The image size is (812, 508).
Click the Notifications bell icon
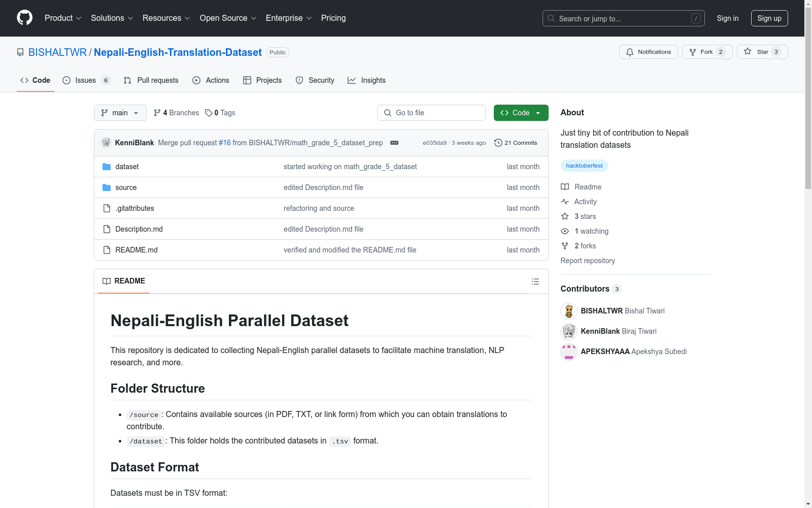[x=630, y=52]
